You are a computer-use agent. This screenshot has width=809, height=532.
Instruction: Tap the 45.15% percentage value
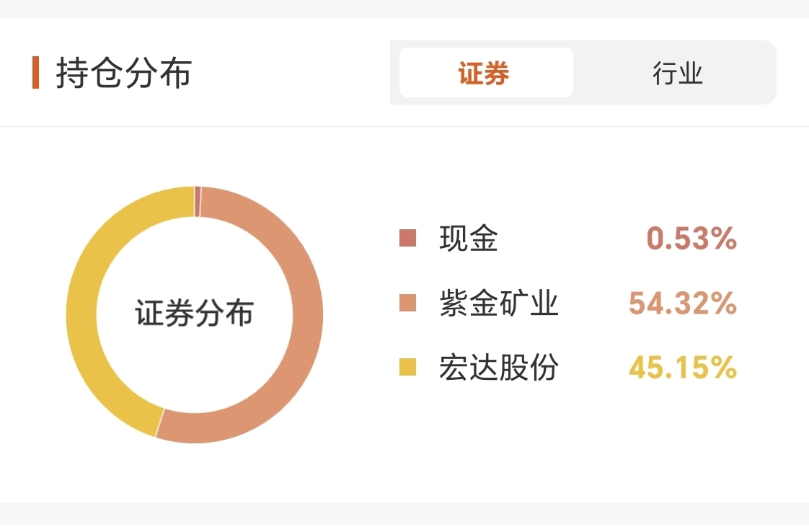point(682,368)
